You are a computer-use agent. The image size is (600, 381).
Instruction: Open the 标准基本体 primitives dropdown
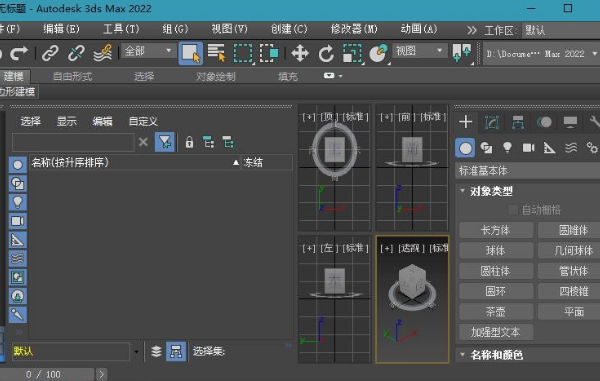pos(528,171)
